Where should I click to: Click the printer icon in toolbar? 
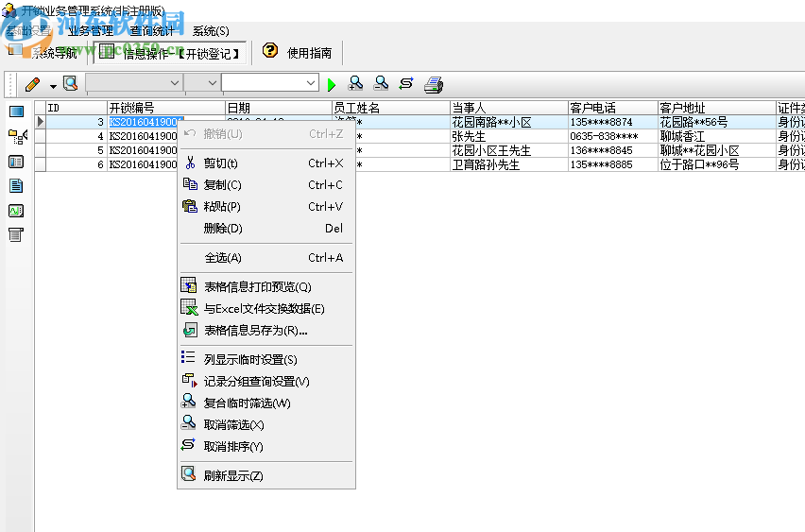434,85
